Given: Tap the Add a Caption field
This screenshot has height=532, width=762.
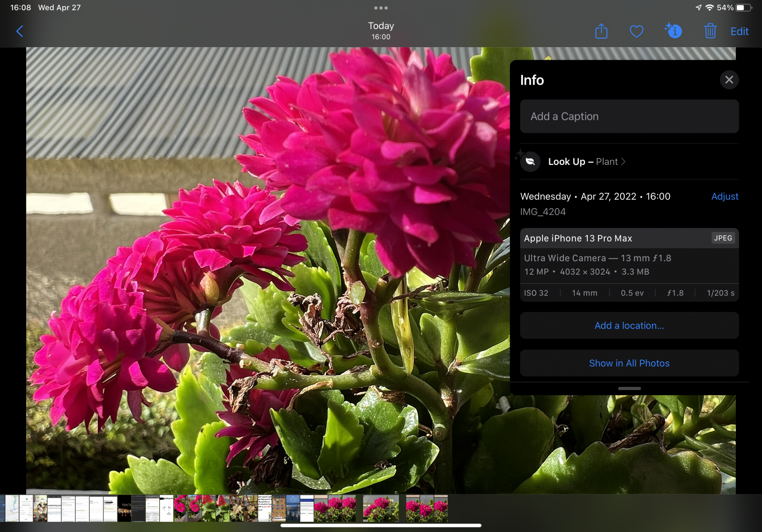Looking at the screenshot, I should (x=629, y=117).
